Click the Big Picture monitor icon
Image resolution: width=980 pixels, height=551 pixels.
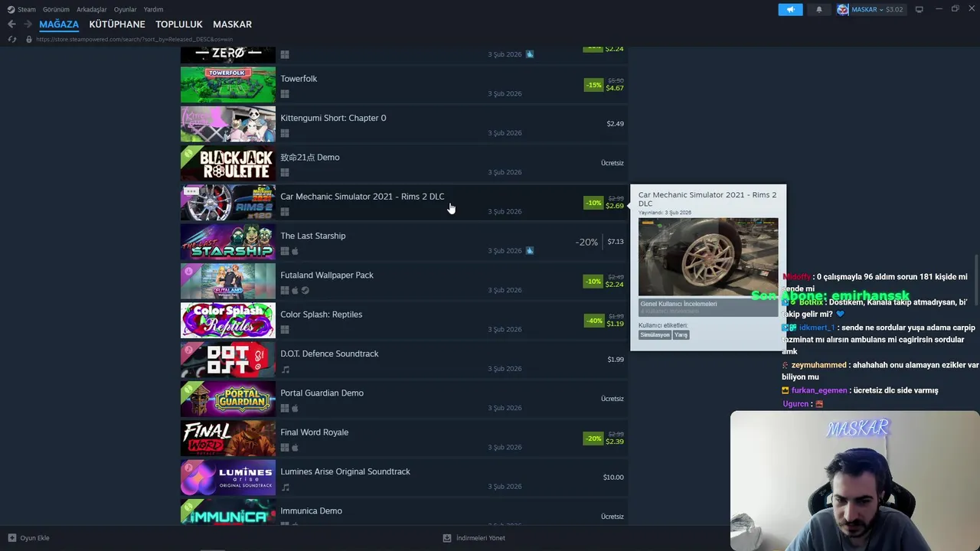(919, 9)
